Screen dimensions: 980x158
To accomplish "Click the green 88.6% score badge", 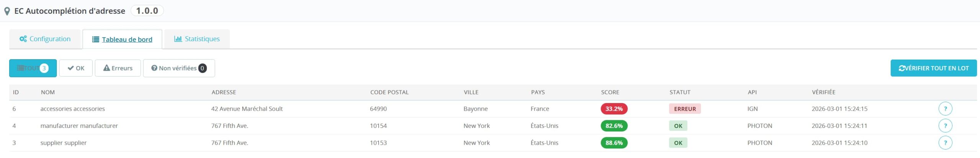I will point(614,143).
